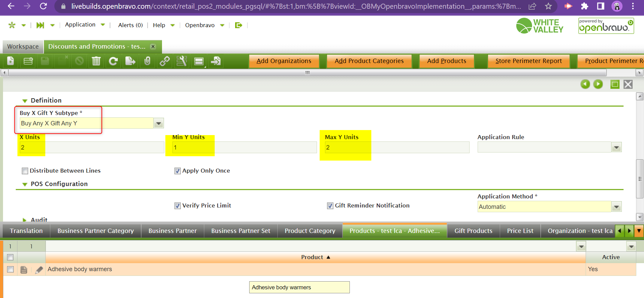This screenshot has height=298, width=644.
Task: Insert a new row in grid icon
Action: tap(28, 61)
